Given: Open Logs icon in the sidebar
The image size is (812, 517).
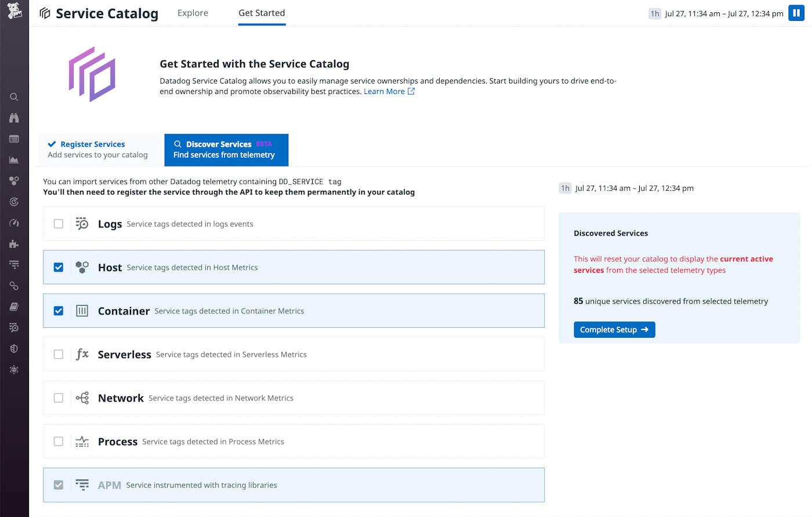Looking at the screenshot, I should 14,328.
